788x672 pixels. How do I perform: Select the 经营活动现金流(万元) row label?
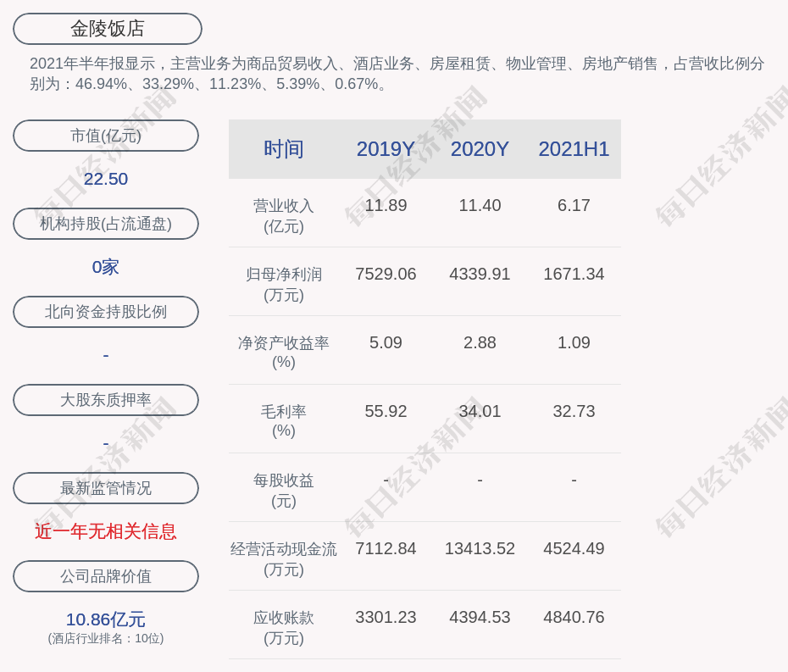point(284,559)
